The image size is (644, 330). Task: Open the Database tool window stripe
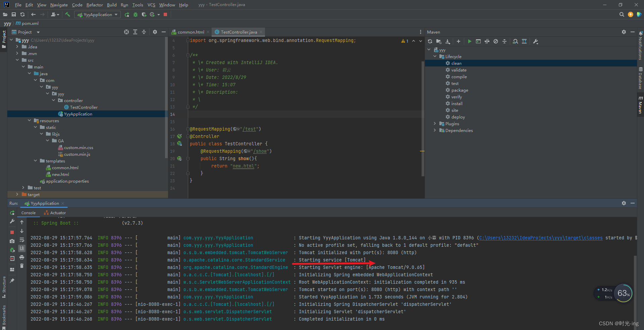pos(640,78)
